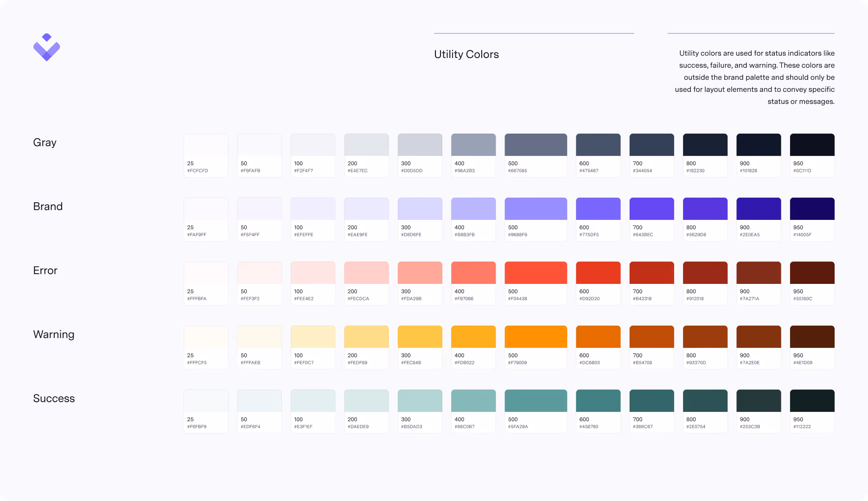Choose the Success 600 swatch #458780
This screenshot has height=501, width=868.
pos(598,411)
